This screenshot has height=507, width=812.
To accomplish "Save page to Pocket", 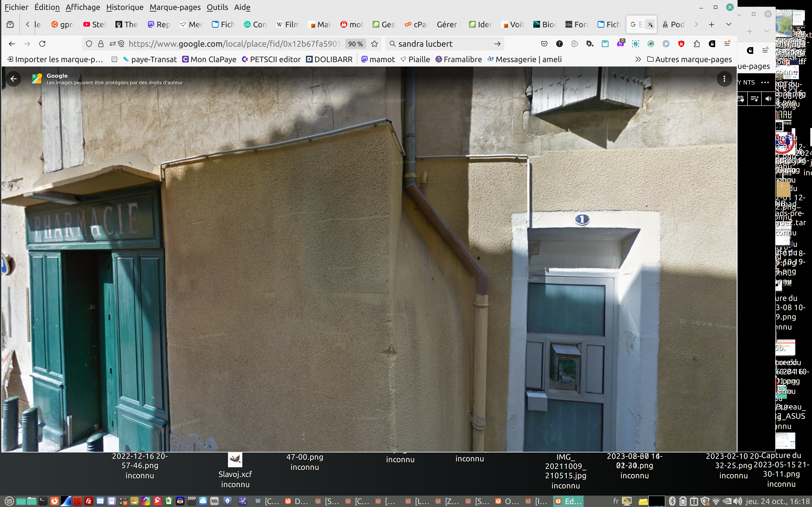I will (x=544, y=44).
